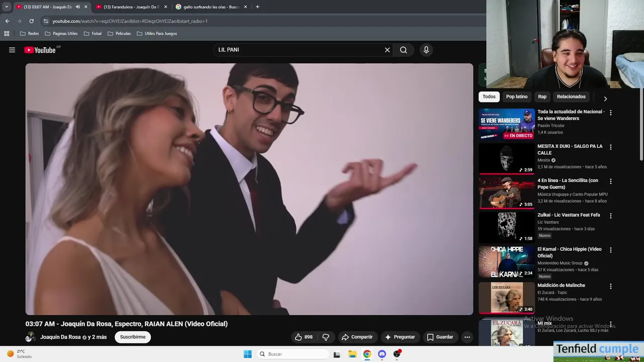Viewport: 644px width, 362px height.
Task: Click the taskbar Buscar search box
Action: coord(293,354)
